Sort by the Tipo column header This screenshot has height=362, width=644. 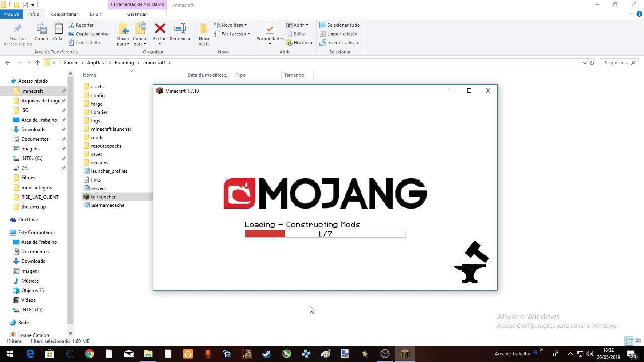pyautogui.click(x=258, y=75)
